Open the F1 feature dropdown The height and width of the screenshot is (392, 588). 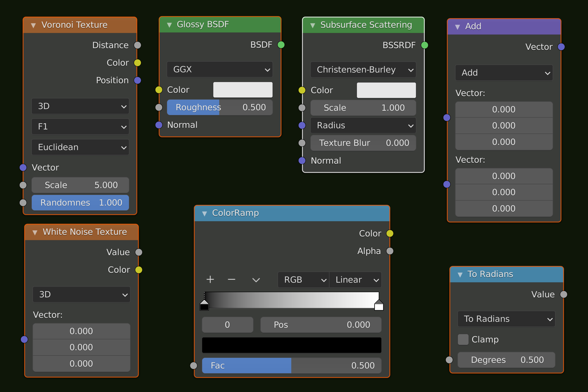[x=80, y=126]
